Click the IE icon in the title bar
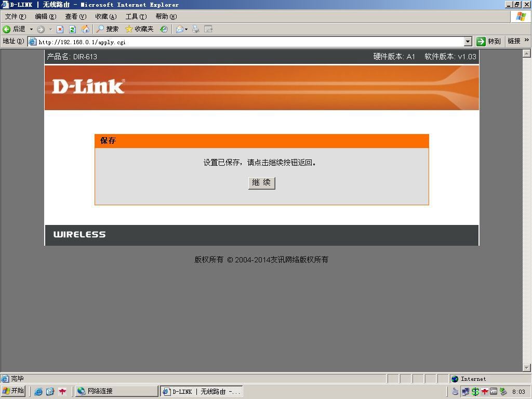Image resolution: width=532 pixels, height=399 pixels. (5, 4)
